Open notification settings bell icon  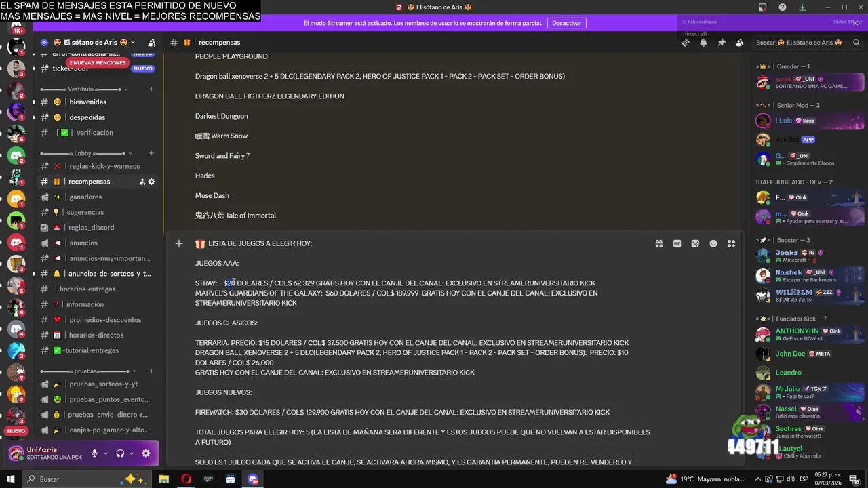[x=703, y=42]
